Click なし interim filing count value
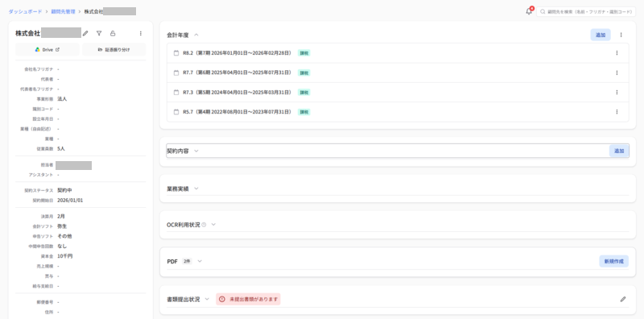 click(x=62, y=246)
